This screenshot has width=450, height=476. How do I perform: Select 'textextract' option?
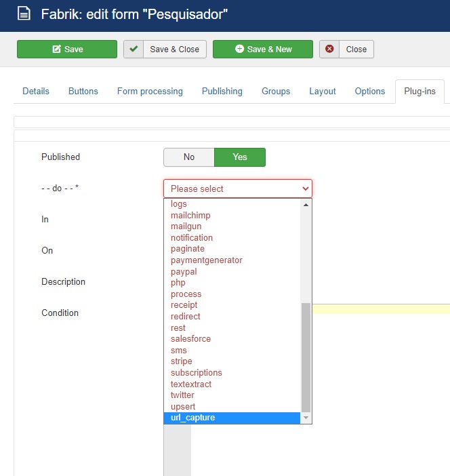tap(232, 384)
